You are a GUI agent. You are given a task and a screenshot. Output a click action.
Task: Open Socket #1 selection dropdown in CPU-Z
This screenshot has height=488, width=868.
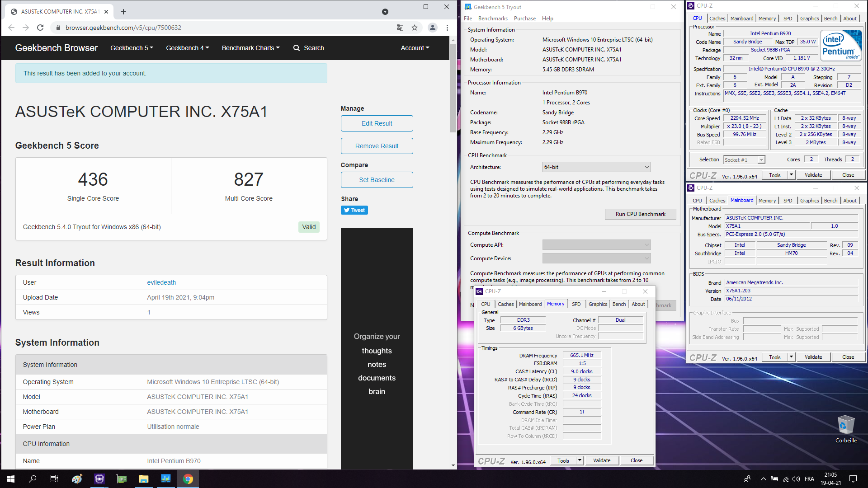coord(744,160)
